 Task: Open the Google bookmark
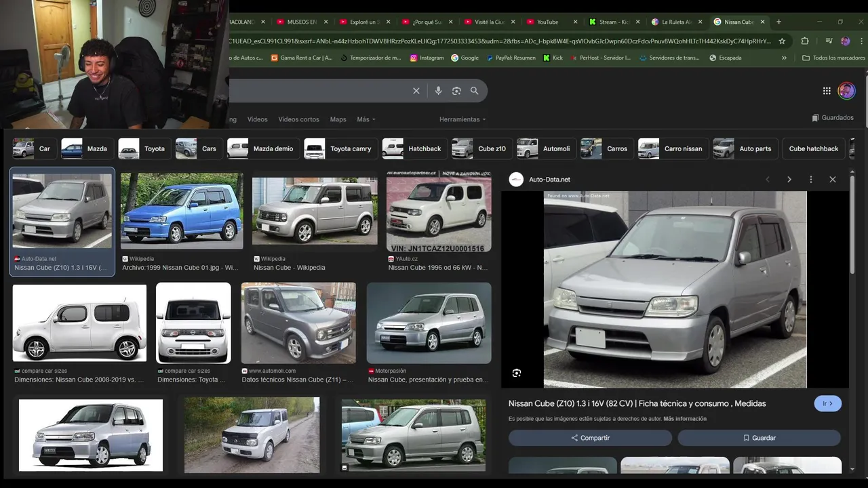[x=465, y=58]
